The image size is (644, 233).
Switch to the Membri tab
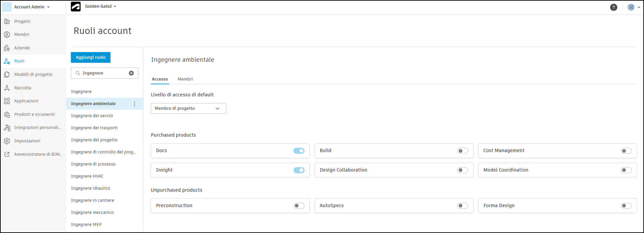click(x=185, y=79)
